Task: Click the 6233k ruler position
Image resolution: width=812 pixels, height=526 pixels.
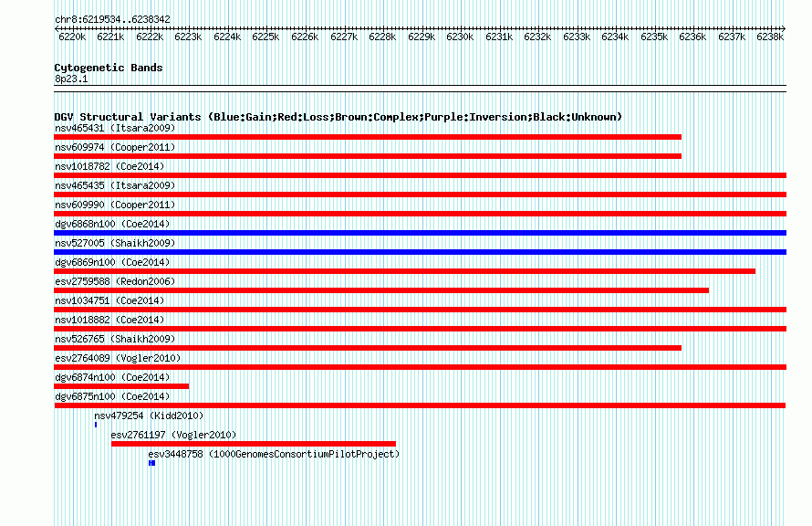Action: [577, 37]
